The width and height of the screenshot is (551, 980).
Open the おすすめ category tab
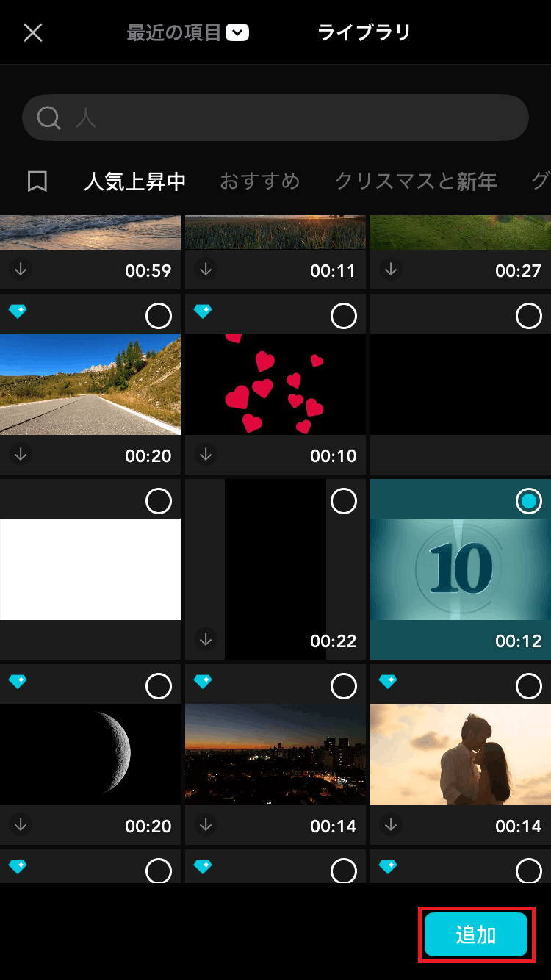pos(260,181)
